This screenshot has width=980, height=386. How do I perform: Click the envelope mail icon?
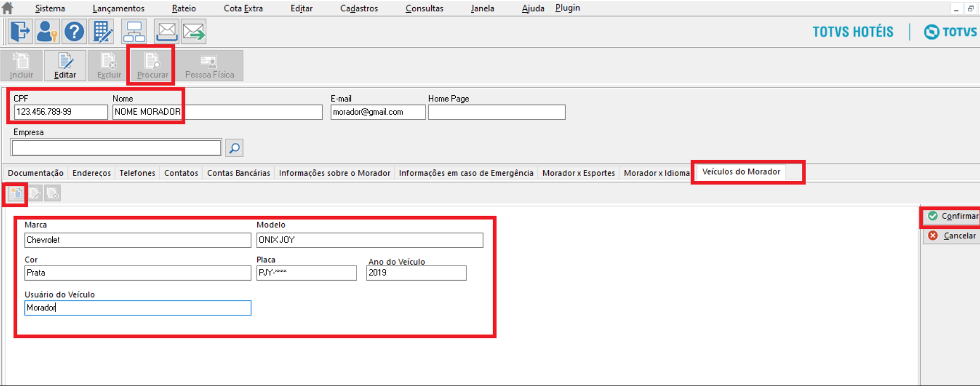click(167, 32)
